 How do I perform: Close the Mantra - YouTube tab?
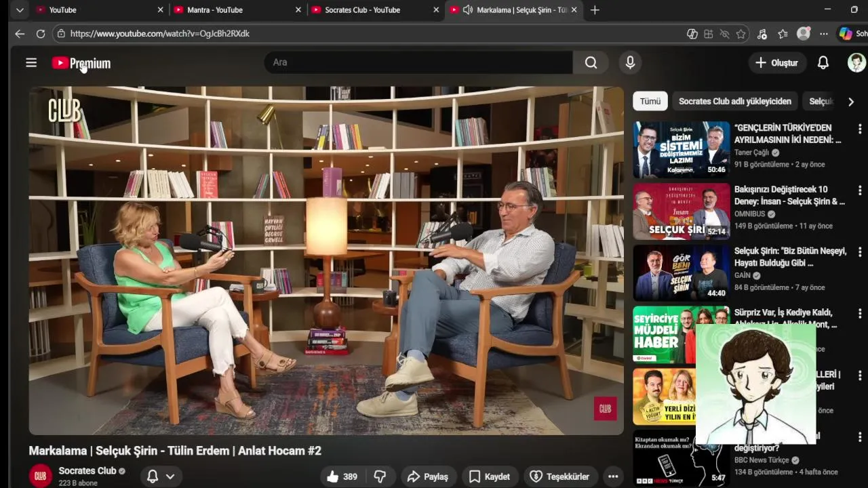click(x=298, y=10)
